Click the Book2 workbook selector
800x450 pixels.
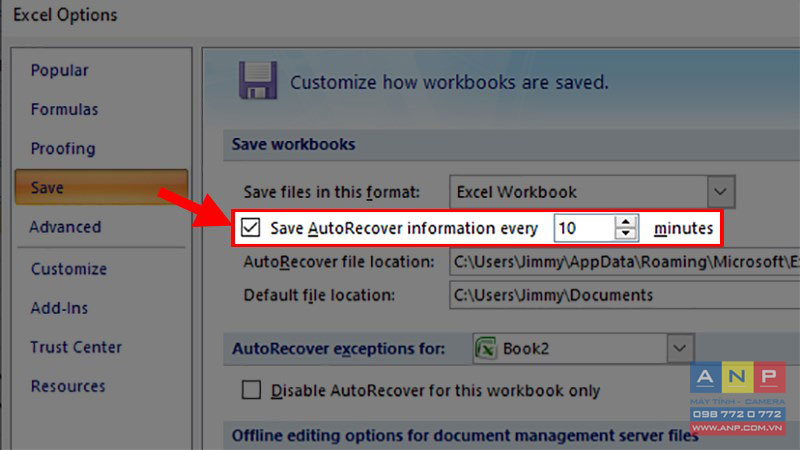[x=583, y=348]
